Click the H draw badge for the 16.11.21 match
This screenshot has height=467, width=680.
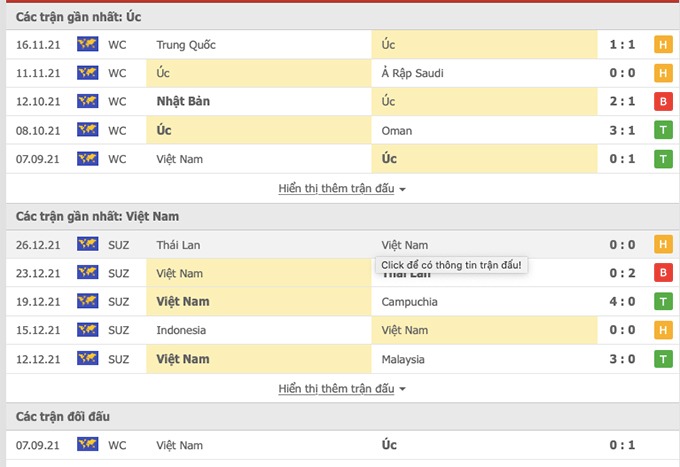coord(662,45)
